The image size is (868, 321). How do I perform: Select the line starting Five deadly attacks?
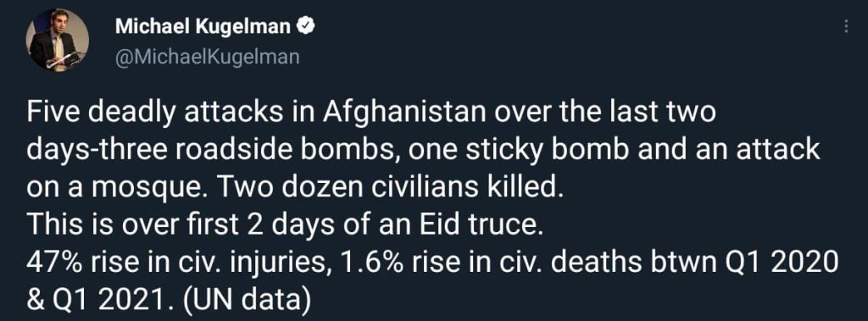point(371,113)
